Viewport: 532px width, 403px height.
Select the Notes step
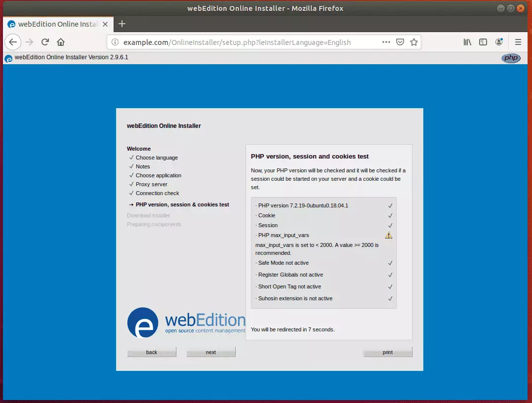coord(143,166)
